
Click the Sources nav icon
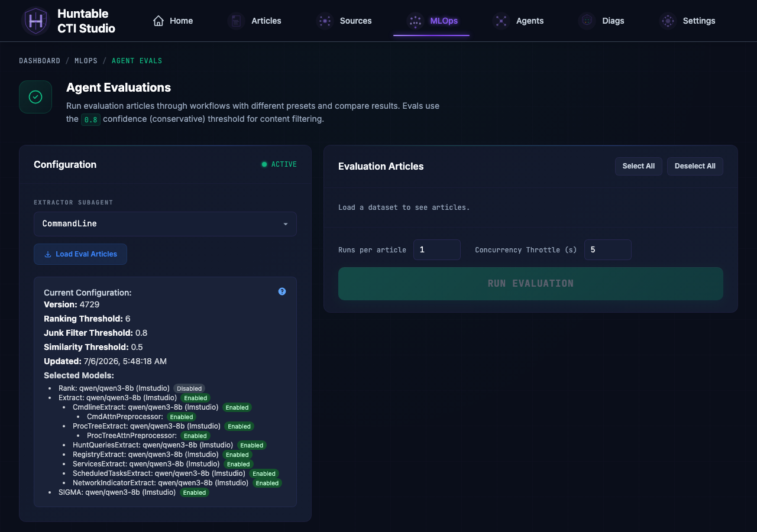click(325, 21)
